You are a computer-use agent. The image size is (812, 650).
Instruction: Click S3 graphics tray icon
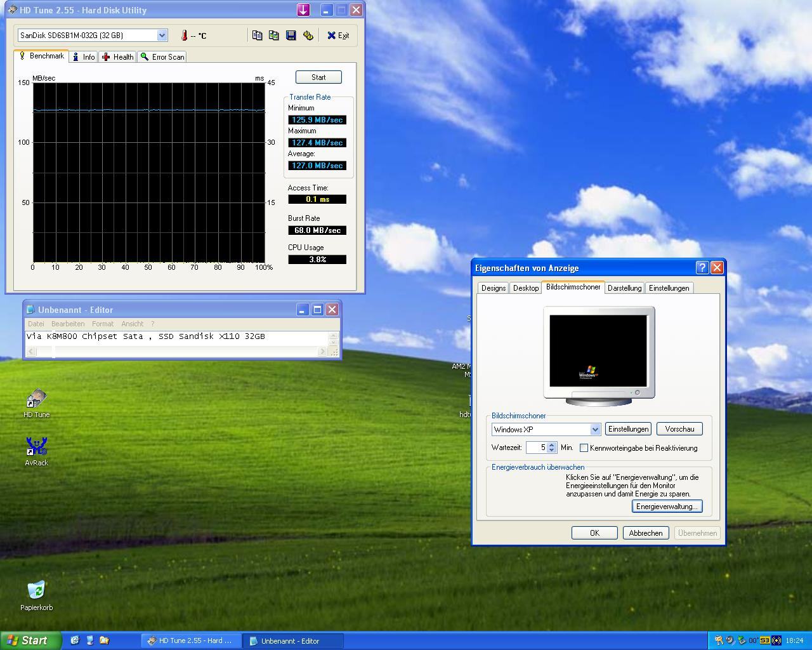(x=765, y=640)
